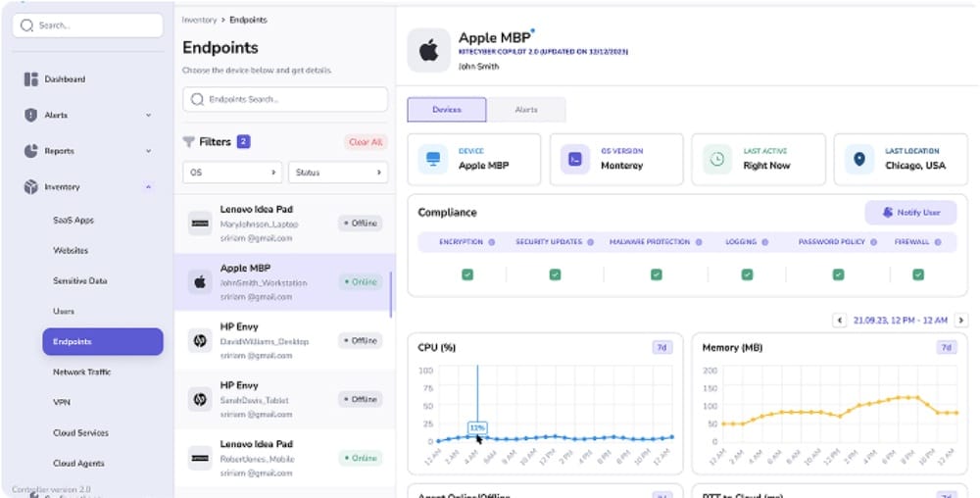Screen dimensions: 980x498
Task: Open the CPU 7d range selector
Action: tap(661, 347)
